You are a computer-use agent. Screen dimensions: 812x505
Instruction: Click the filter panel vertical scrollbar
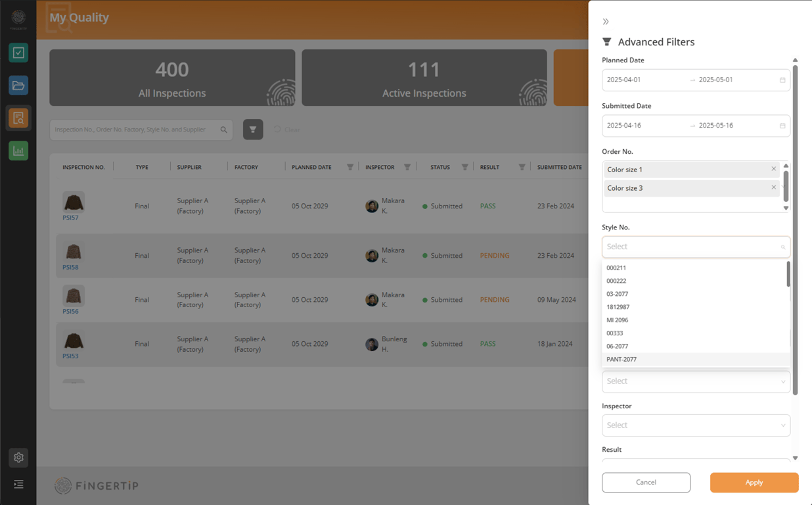(795, 230)
